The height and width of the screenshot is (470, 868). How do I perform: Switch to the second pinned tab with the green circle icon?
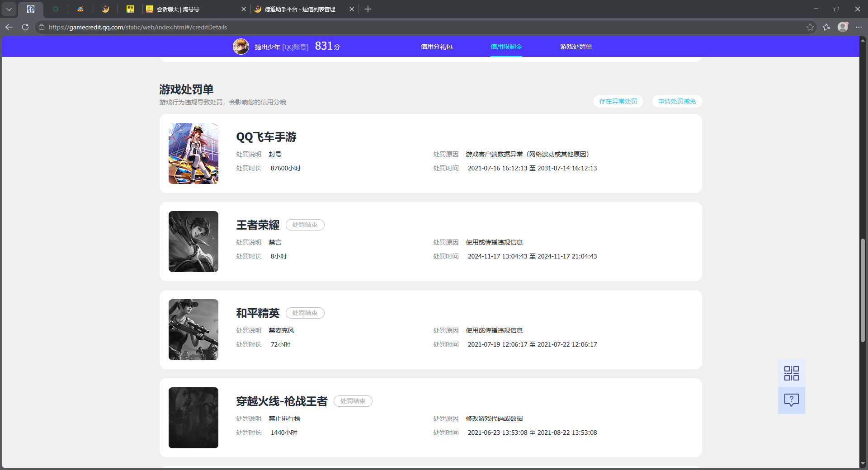[x=56, y=9]
